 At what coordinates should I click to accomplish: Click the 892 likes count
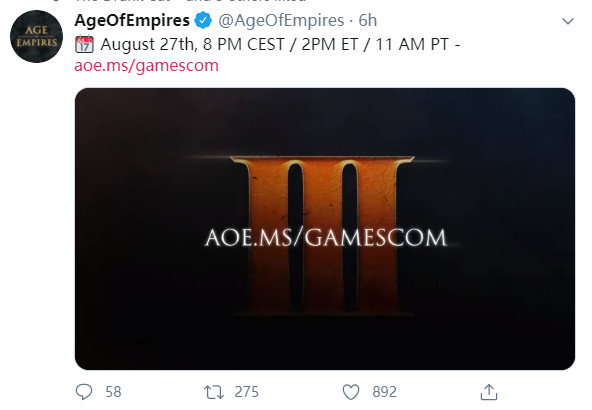(x=384, y=392)
